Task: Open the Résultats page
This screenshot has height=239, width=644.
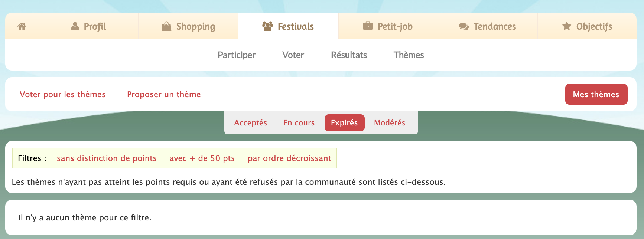Action: (x=349, y=55)
